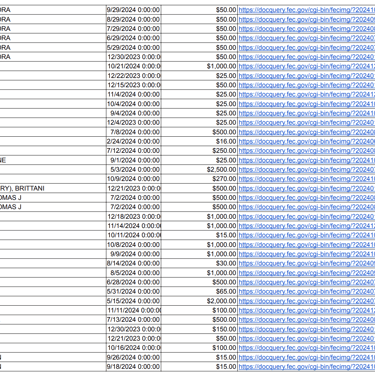Screen dimensions: 375x375
Task: Select the 5/31/2024 0:00:00 date cell
Action: pyautogui.click(x=134, y=292)
